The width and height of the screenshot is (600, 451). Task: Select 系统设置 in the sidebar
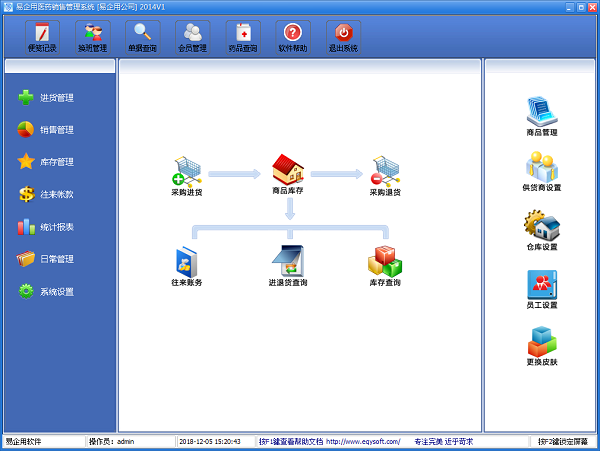[x=46, y=291]
